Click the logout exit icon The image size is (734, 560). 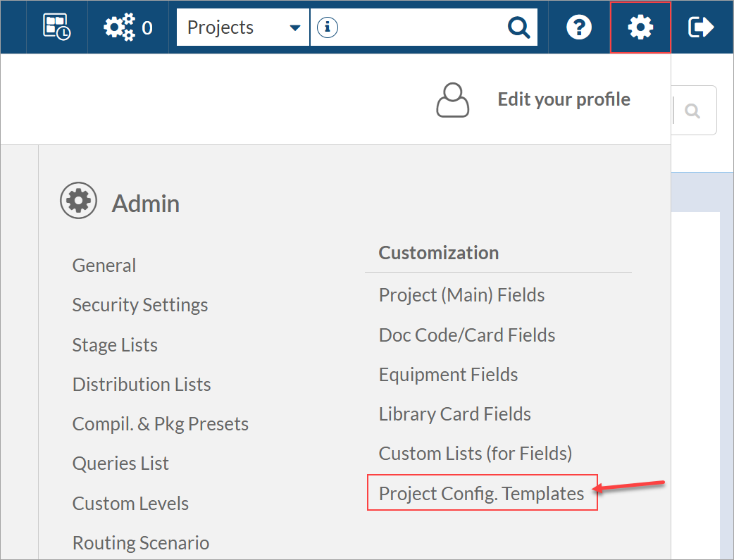[x=701, y=27]
